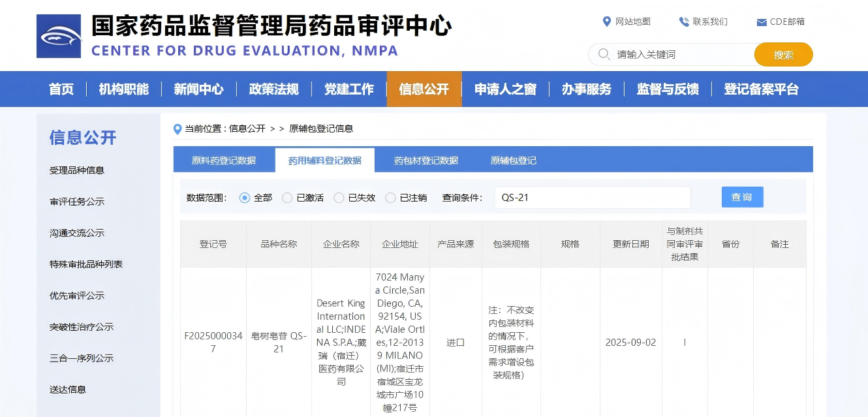Switch to the 原辅包登记 tab
868x417 pixels.
(514, 161)
